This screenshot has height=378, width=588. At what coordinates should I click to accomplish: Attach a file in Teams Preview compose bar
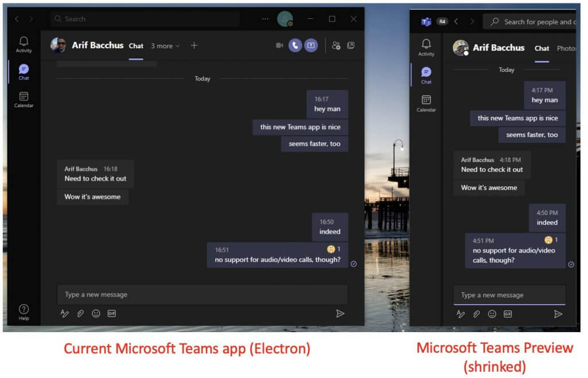[476, 314]
